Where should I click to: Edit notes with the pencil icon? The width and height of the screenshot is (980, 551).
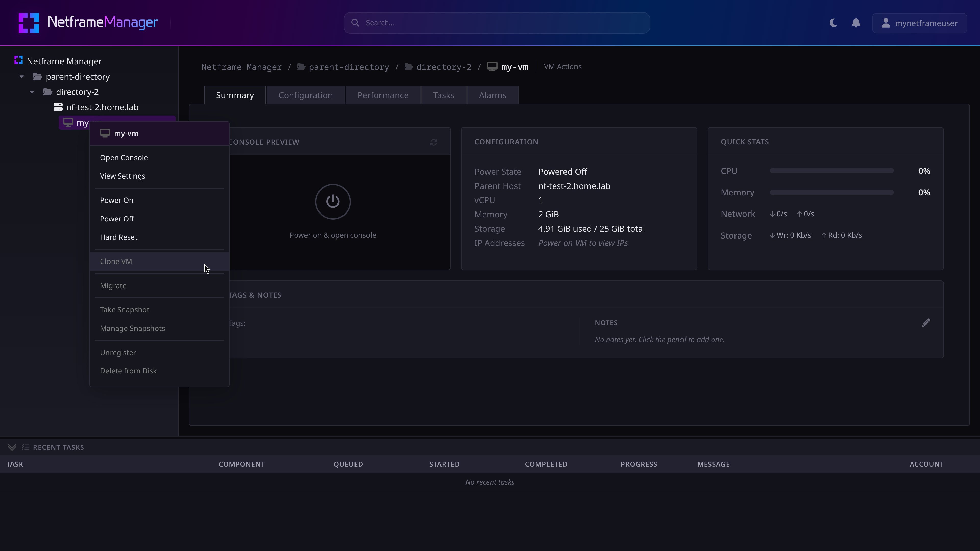[926, 323]
